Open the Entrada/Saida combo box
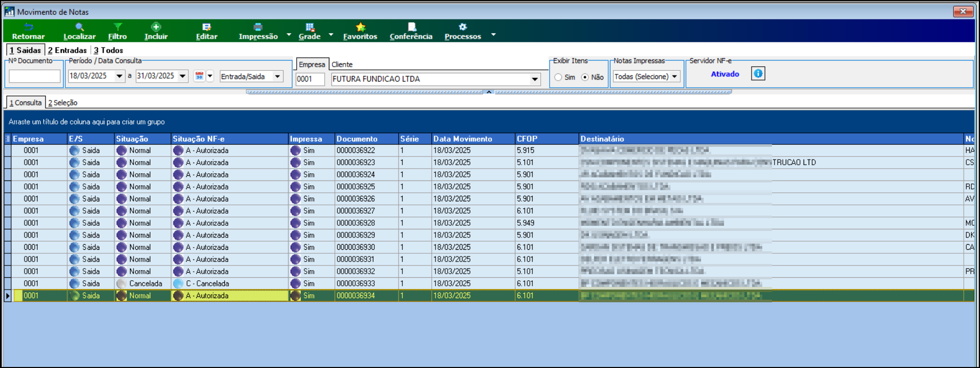 click(277, 76)
